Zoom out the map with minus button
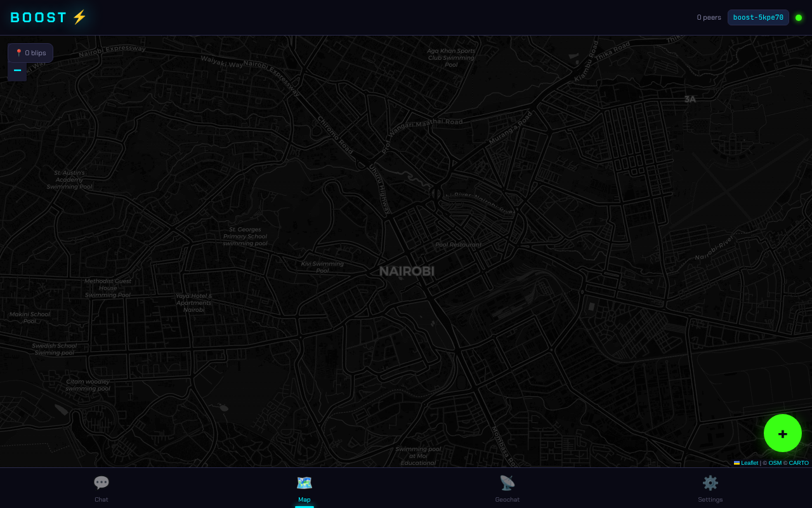Screen dimensions: 812x508 click(x=17, y=71)
